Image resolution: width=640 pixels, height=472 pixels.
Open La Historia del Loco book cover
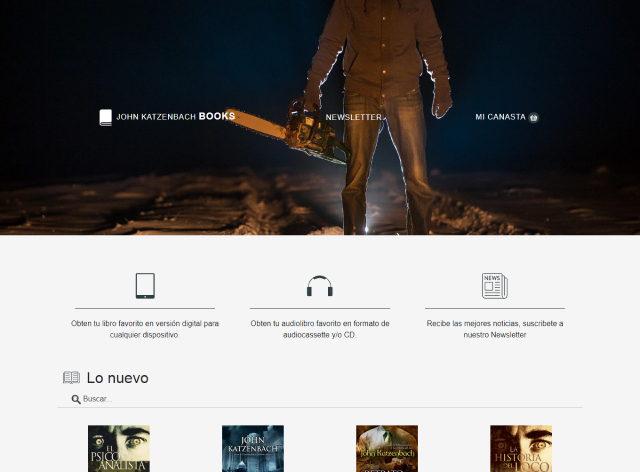tap(521, 448)
